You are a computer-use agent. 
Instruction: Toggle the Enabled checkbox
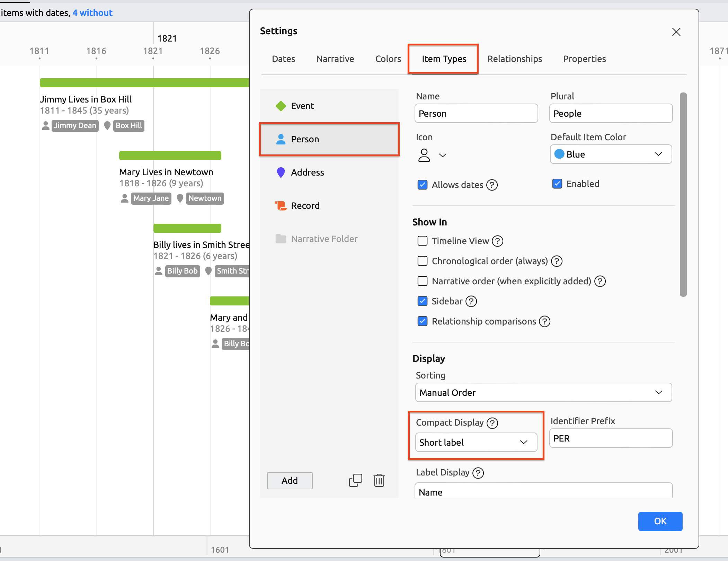click(557, 184)
